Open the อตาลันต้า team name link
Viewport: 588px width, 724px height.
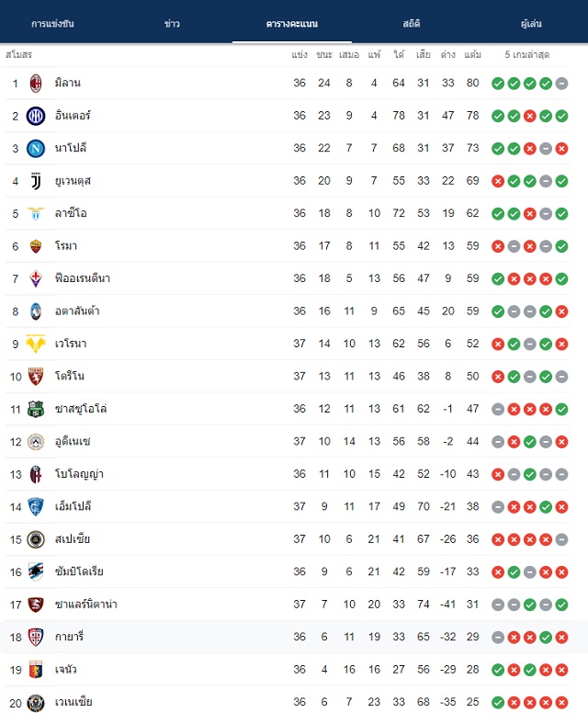pos(77,311)
